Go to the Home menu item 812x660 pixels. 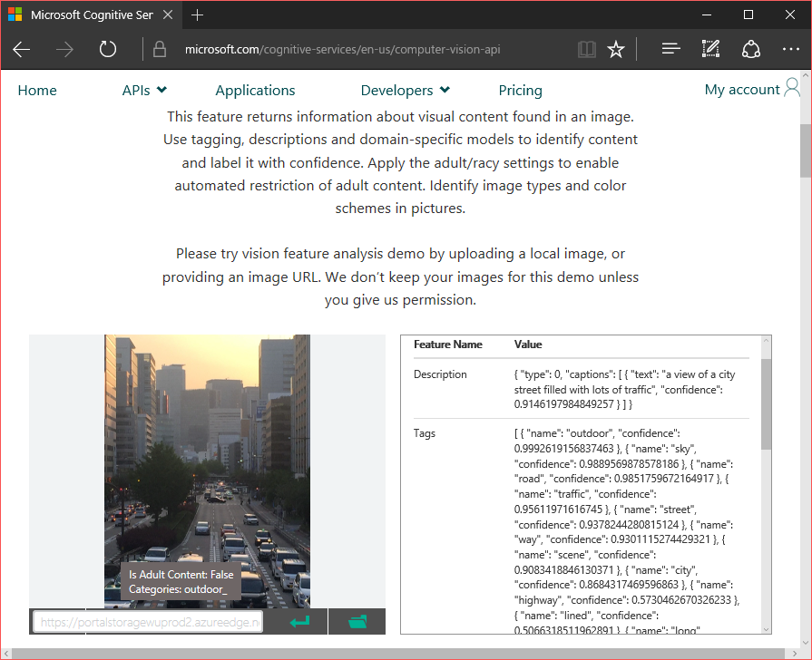[37, 90]
